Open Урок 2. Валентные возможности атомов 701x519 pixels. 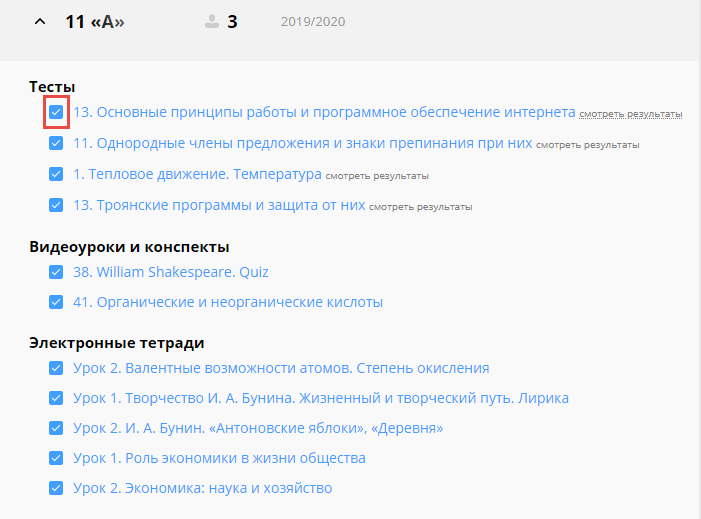click(281, 368)
